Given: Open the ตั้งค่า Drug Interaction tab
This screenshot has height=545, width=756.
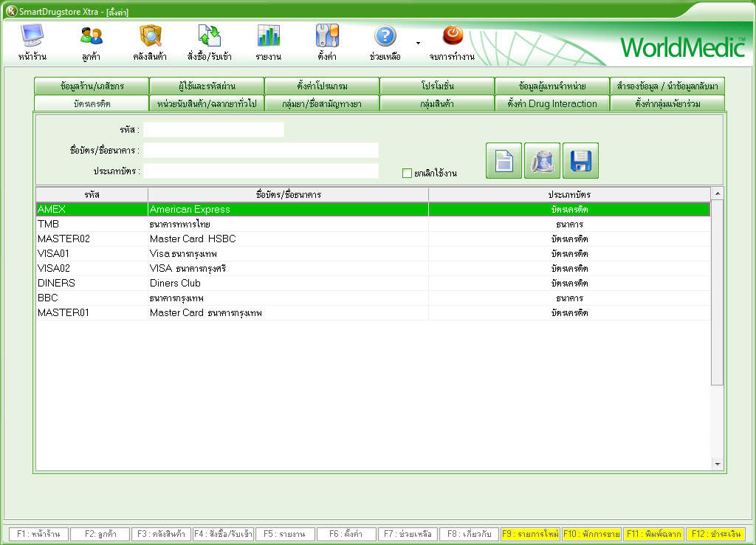Looking at the screenshot, I should click(x=551, y=104).
